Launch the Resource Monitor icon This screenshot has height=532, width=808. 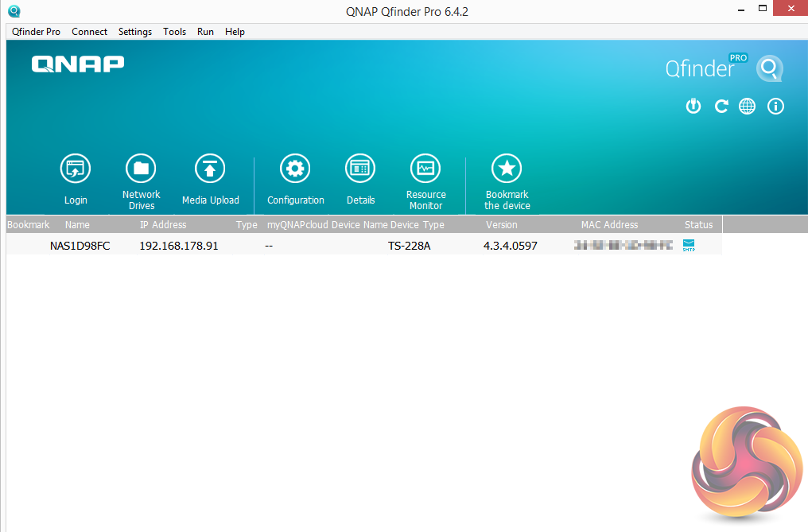pyautogui.click(x=425, y=168)
